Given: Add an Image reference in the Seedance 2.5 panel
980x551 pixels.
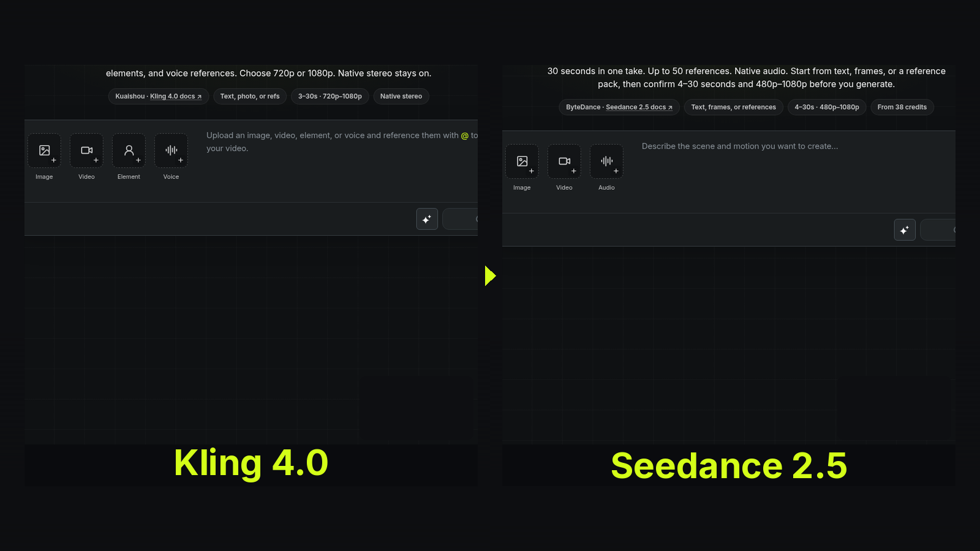Looking at the screenshot, I should point(522,162).
